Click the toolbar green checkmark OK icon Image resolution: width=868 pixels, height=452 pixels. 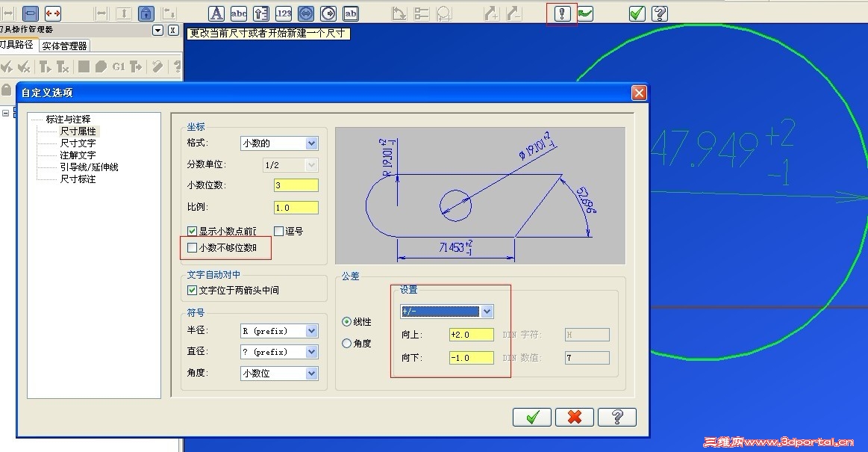coord(637,13)
